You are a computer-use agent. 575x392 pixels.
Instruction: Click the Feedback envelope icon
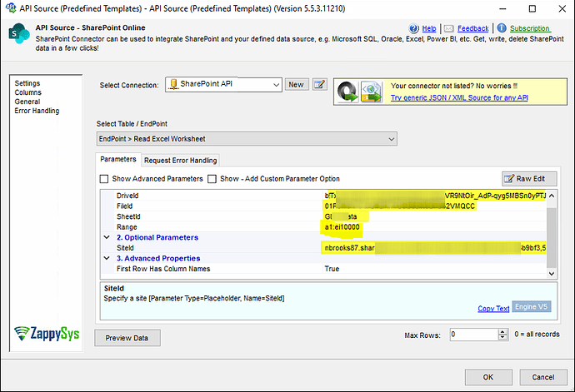[449, 28]
